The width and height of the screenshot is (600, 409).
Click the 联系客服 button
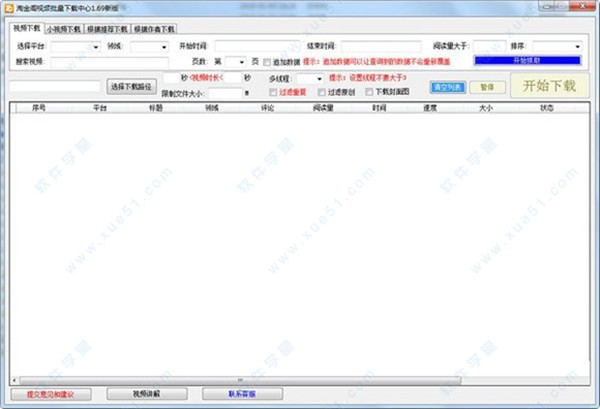pyautogui.click(x=242, y=394)
